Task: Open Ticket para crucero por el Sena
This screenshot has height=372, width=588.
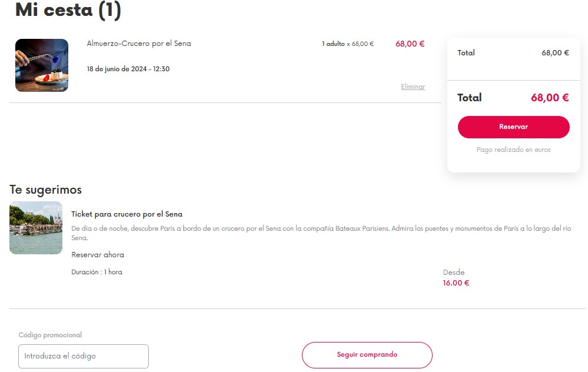Action: pyautogui.click(x=127, y=214)
